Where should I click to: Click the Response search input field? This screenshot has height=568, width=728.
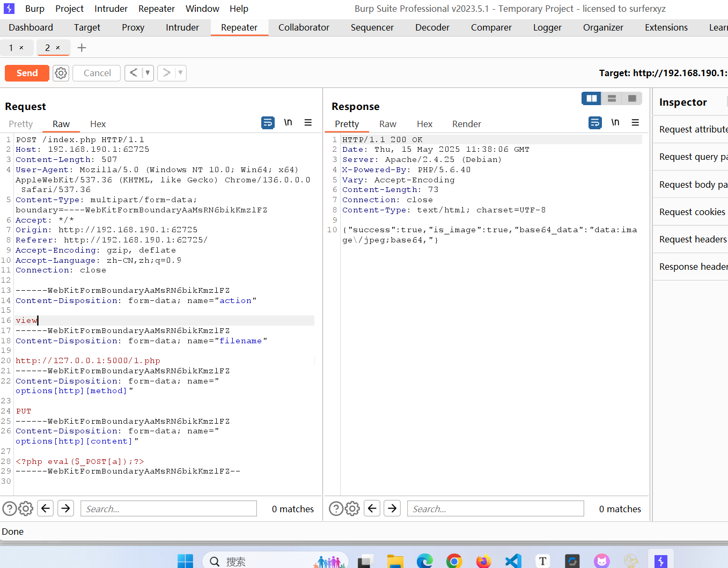(496, 508)
